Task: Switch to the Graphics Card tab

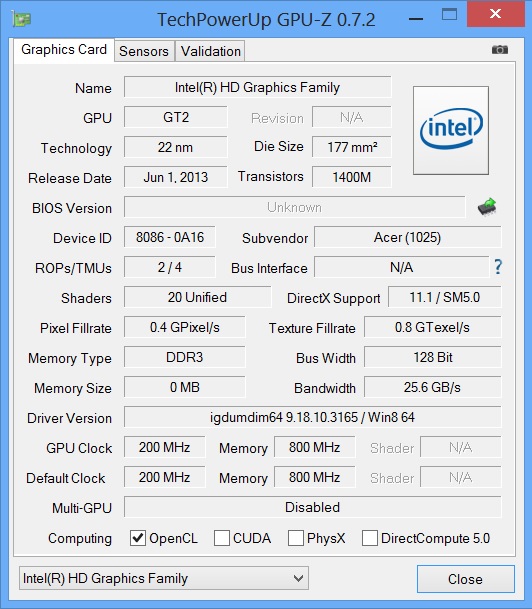Action: point(64,50)
